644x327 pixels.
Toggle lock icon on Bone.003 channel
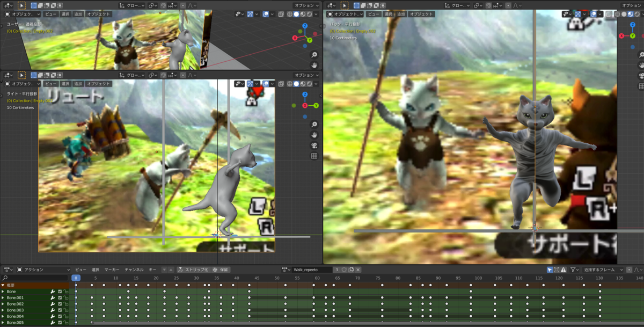(66, 310)
